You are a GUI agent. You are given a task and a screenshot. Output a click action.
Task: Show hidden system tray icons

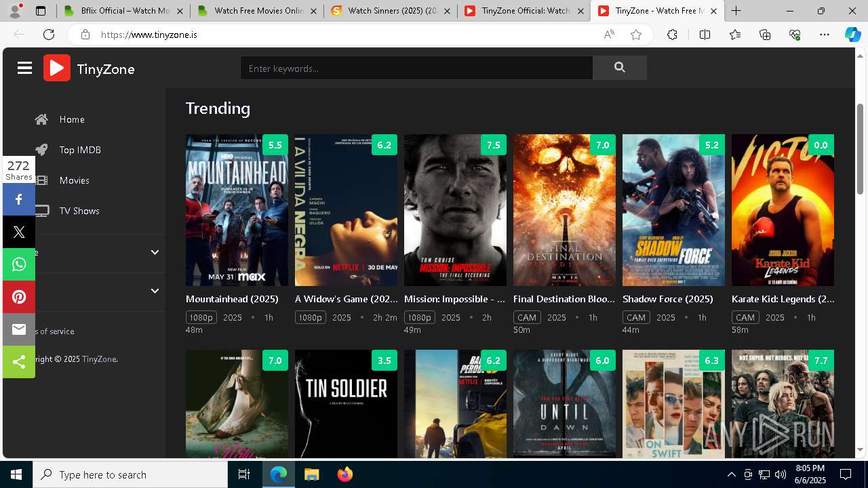(731, 474)
